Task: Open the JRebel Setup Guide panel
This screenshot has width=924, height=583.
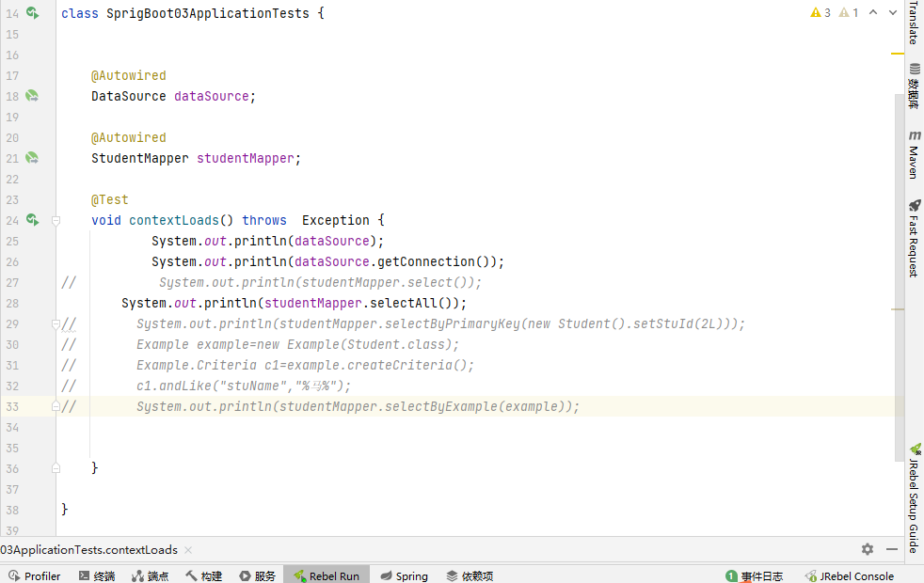Action: pos(914,498)
